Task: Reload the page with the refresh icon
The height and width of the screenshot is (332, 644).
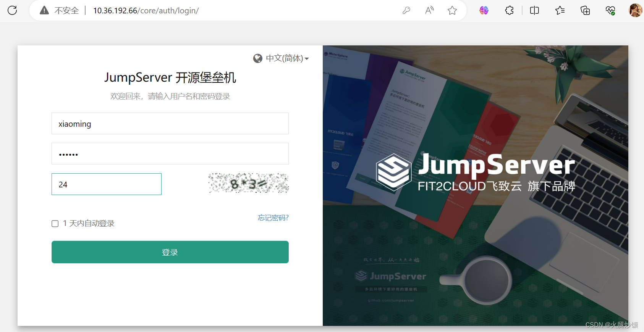Action: pos(12,10)
